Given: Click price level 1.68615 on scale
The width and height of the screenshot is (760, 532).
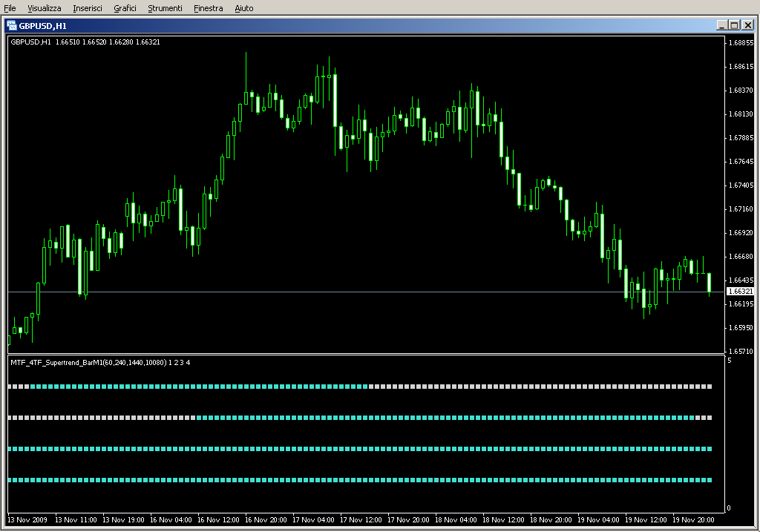Looking at the screenshot, I should [741, 66].
